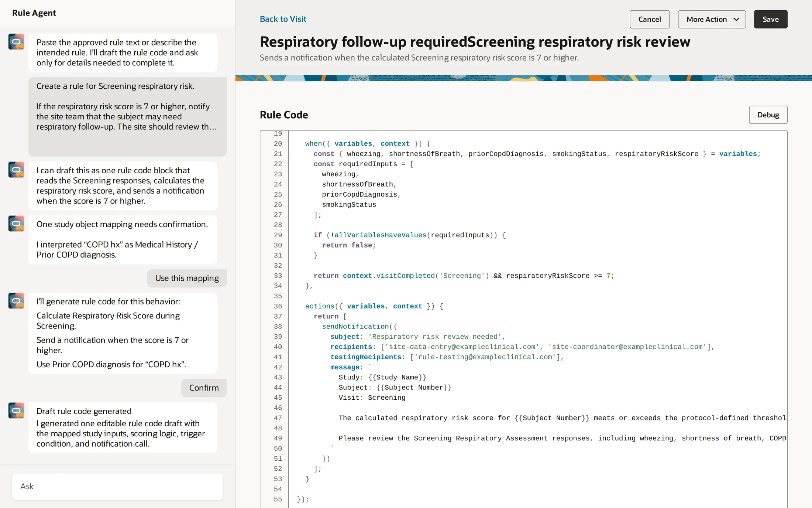
Task: Click the Cancel button
Action: pyautogui.click(x=650, y=19)
